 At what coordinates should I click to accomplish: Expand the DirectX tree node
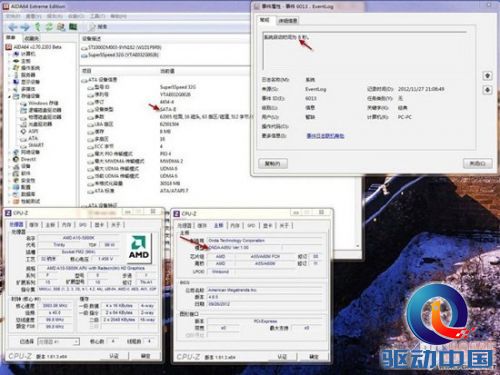click(x=9, y=159)
